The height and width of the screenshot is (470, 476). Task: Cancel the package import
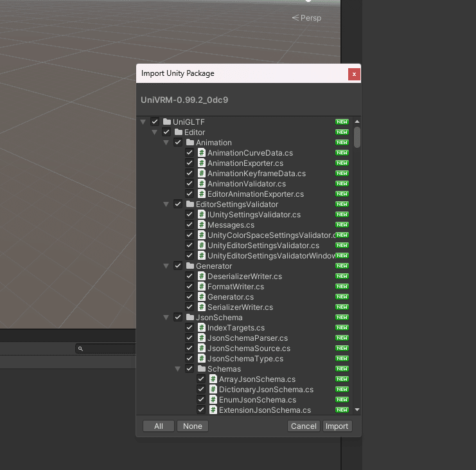[x=304, y=426]
